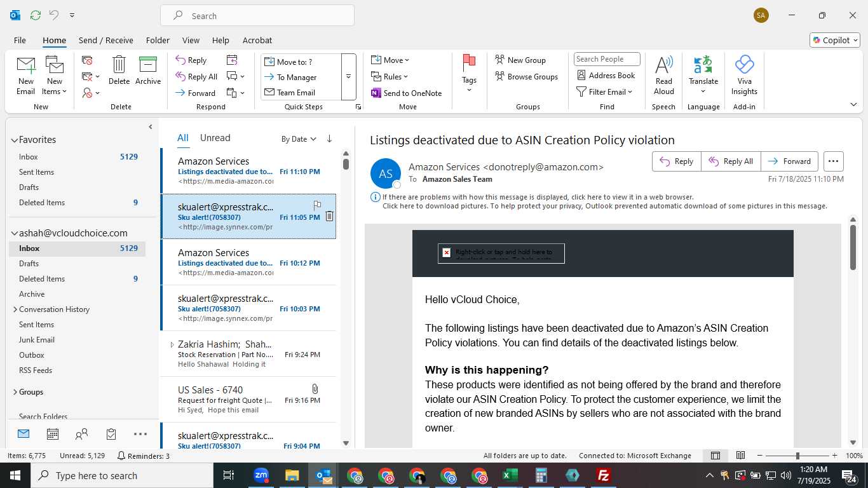
Task: Switch to People view in navigation bar
Action: pyautogui.click(x=81, y=434)
